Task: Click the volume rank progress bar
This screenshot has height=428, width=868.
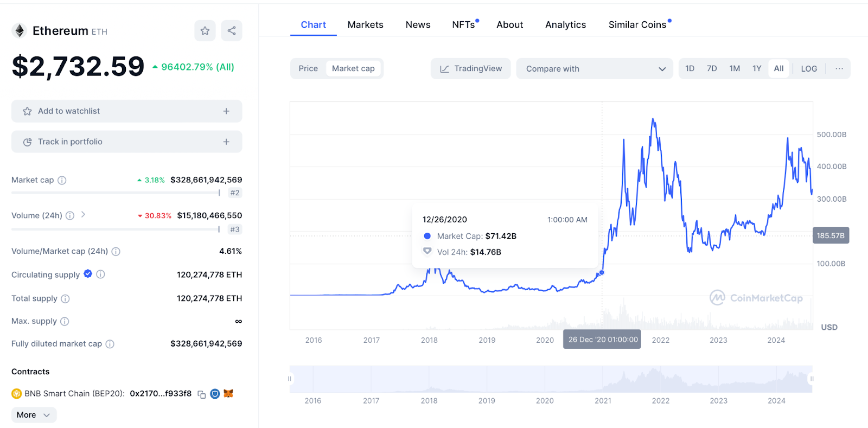Action: [x=115, y=229]
